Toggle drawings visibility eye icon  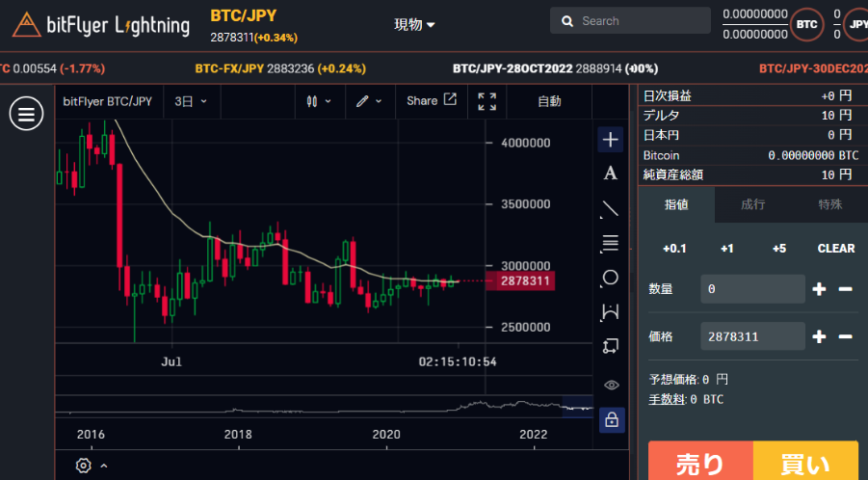pos(611,385)
